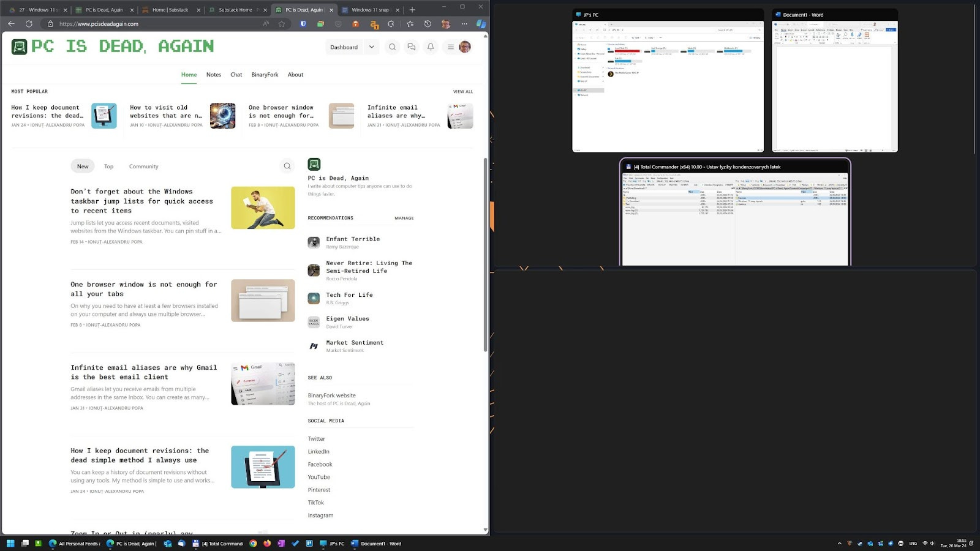Click the Enfant Terrible recommendation avatar
Viewport: 980px width, 551px height.
(314, 242)
